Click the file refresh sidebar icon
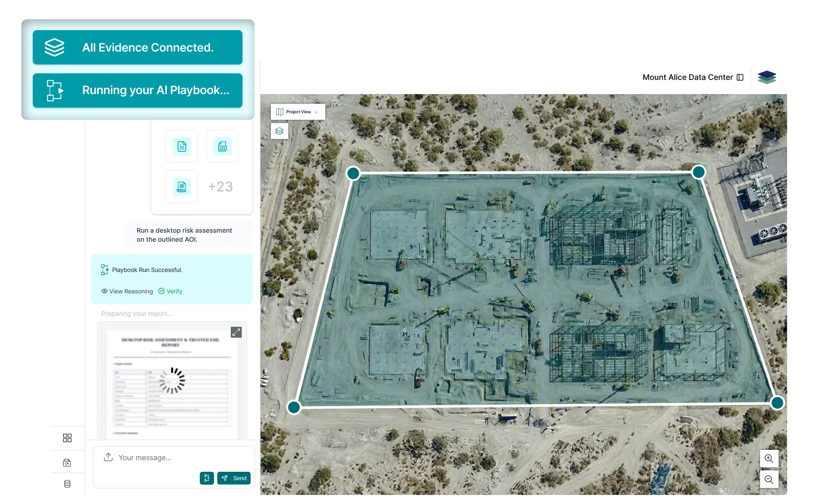Image resolution: width=838 pixels, height=504 pixels. [67, 463]
